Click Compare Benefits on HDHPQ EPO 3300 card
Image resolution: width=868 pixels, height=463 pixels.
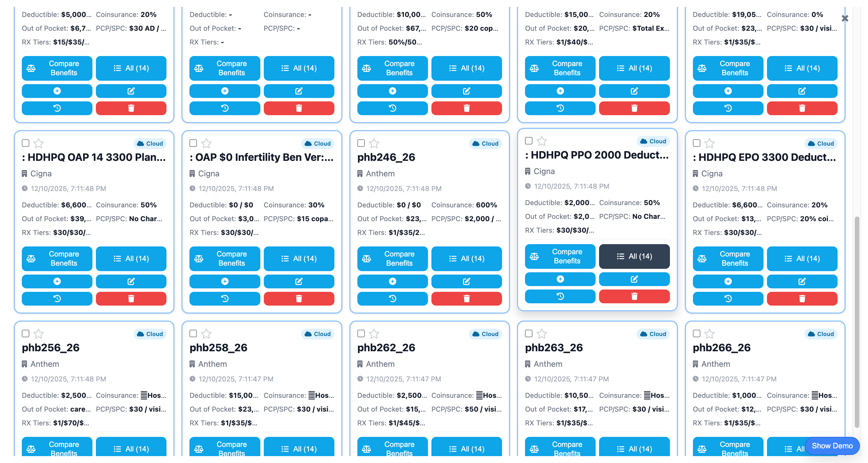click(727, 259)
